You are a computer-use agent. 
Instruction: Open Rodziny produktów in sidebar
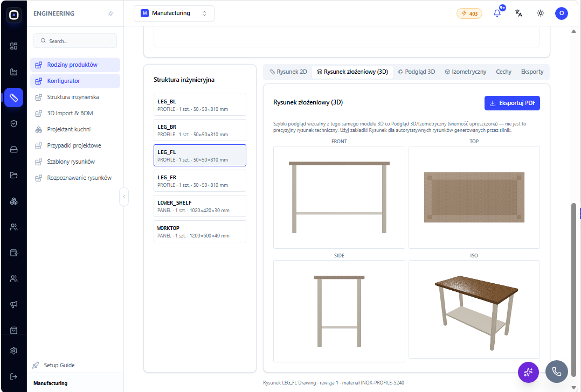click(x=75, y=65)
